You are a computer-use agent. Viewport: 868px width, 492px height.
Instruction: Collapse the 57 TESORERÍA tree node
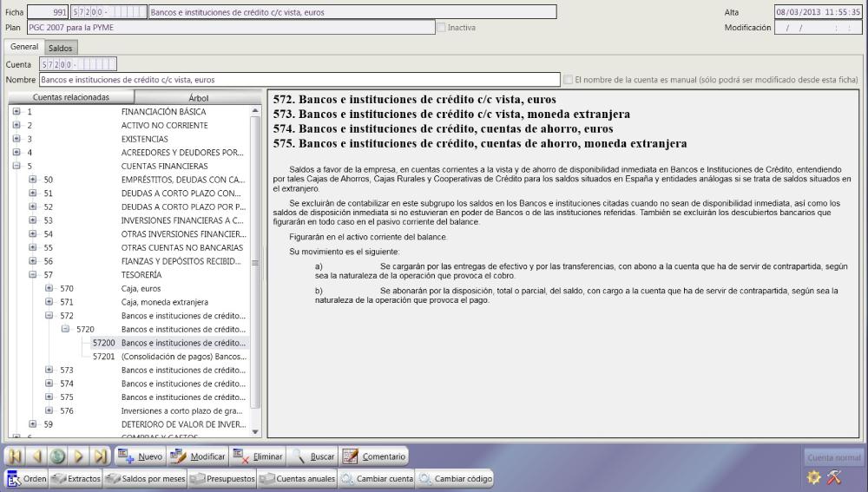33,274
